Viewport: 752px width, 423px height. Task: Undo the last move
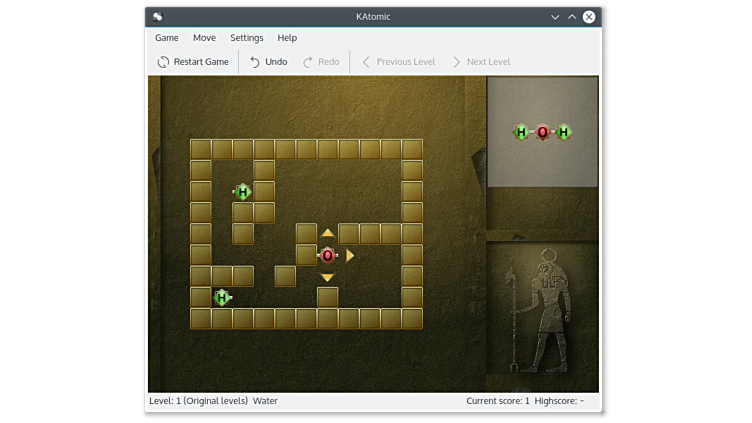[x=268, y=62]
